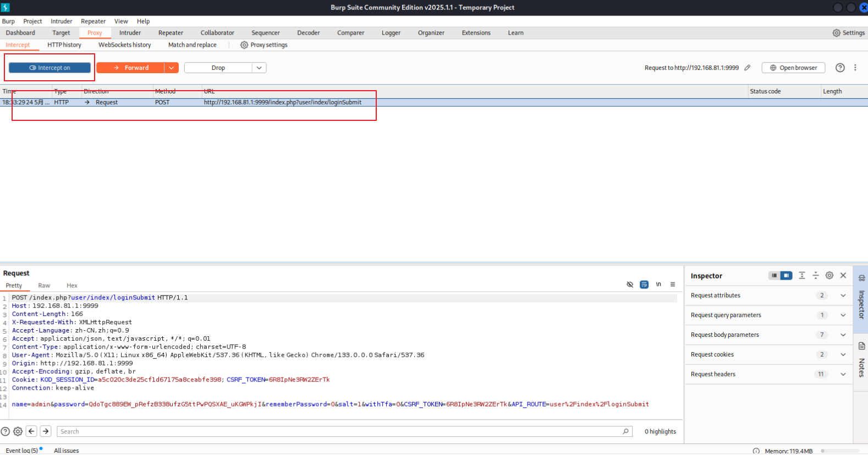Expand Request body parameters section

pos(843,335)
